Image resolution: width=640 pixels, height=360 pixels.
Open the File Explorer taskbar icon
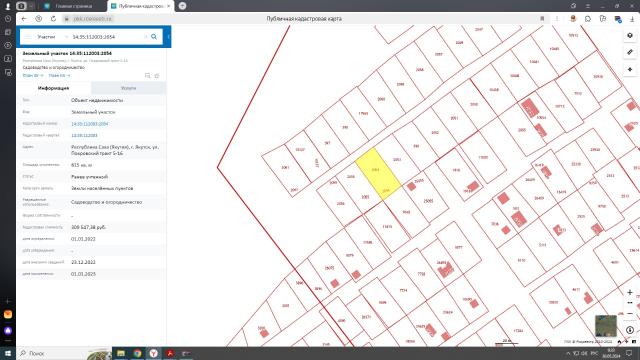point(121,353)
